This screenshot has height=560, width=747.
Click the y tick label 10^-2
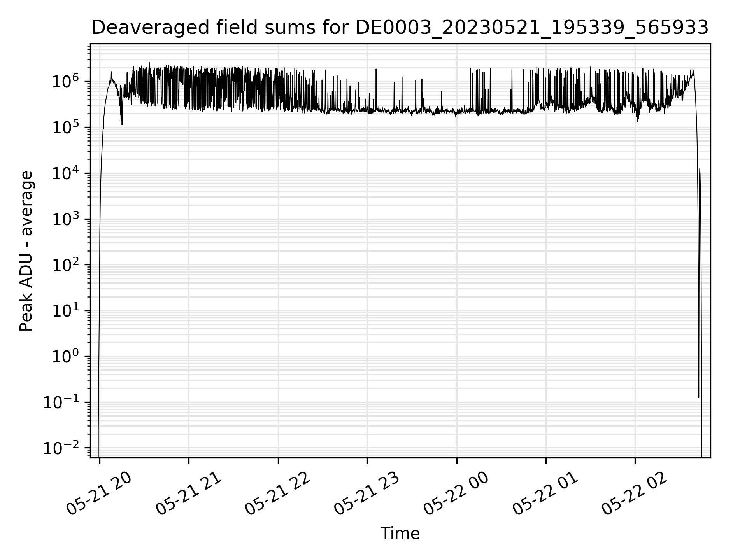coord(61,448)
